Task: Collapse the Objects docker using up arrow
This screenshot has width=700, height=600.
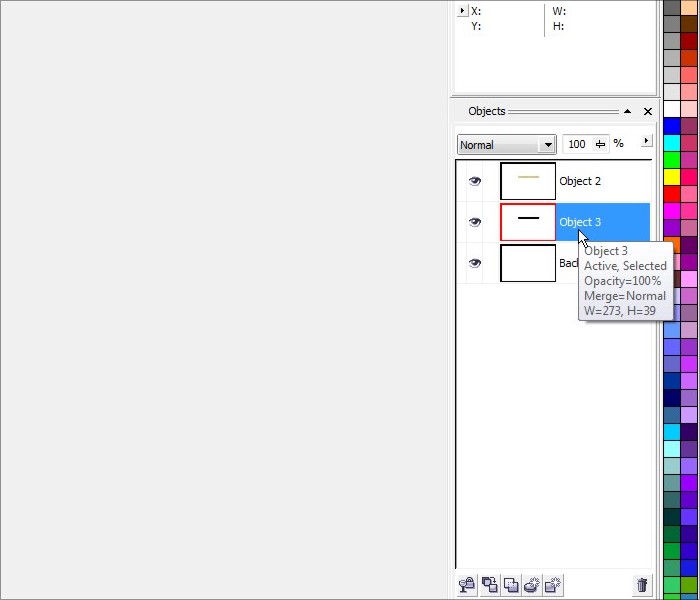Action: (x=627, y=112)
